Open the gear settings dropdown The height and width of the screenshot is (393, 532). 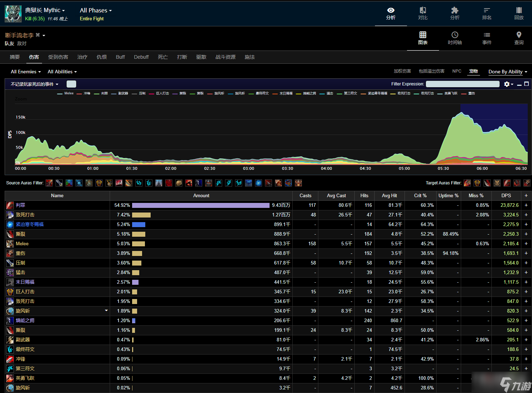tap(508, 84)
